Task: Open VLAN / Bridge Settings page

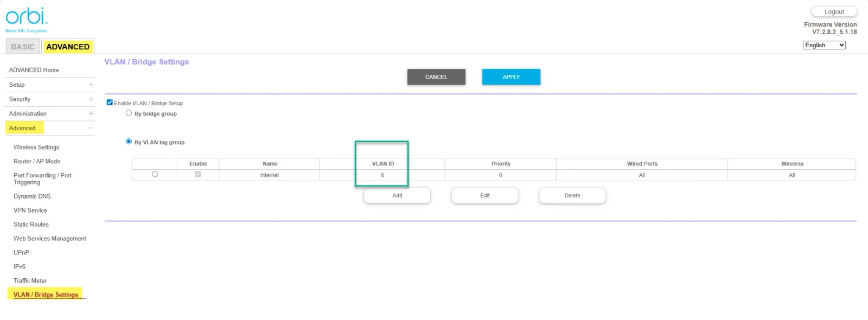Action: [x=46, y=295]
